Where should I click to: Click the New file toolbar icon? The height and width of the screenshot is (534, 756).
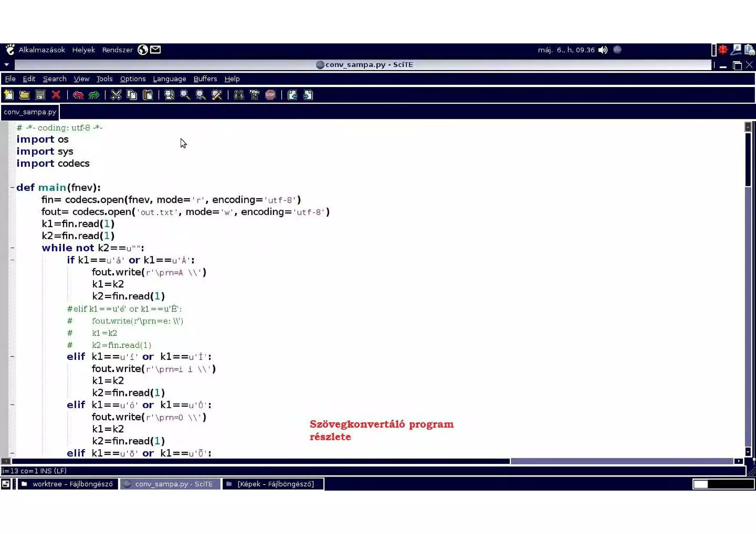click(x=9, y=95)
